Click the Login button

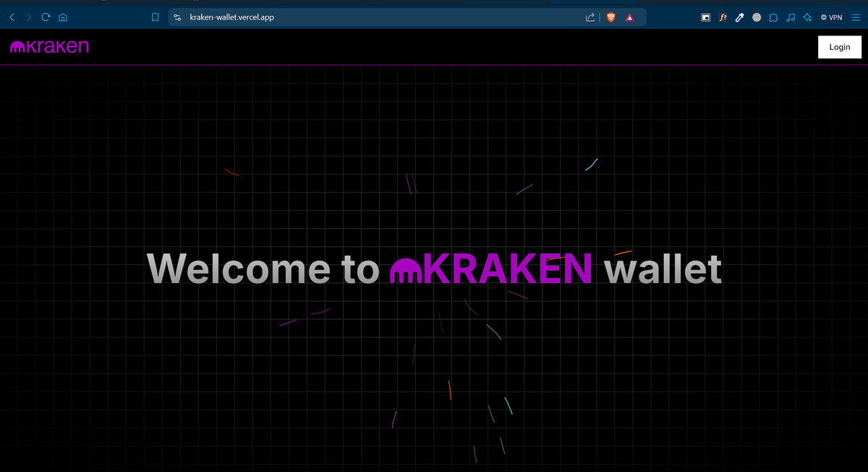[840, 47]
